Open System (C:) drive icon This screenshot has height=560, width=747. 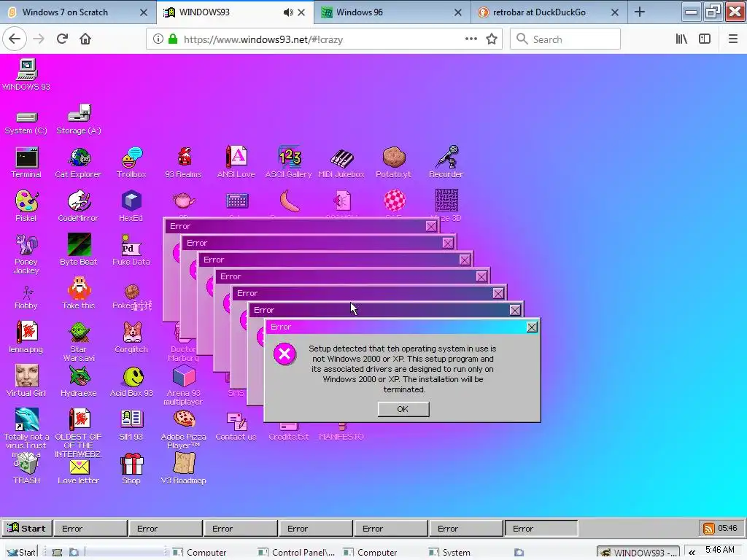tap(26, 122)
